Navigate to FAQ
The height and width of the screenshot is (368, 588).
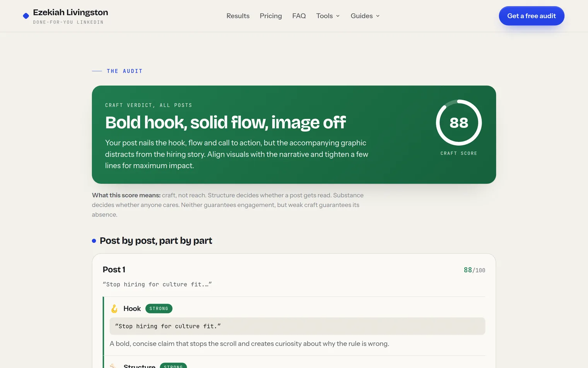point(299,16)
